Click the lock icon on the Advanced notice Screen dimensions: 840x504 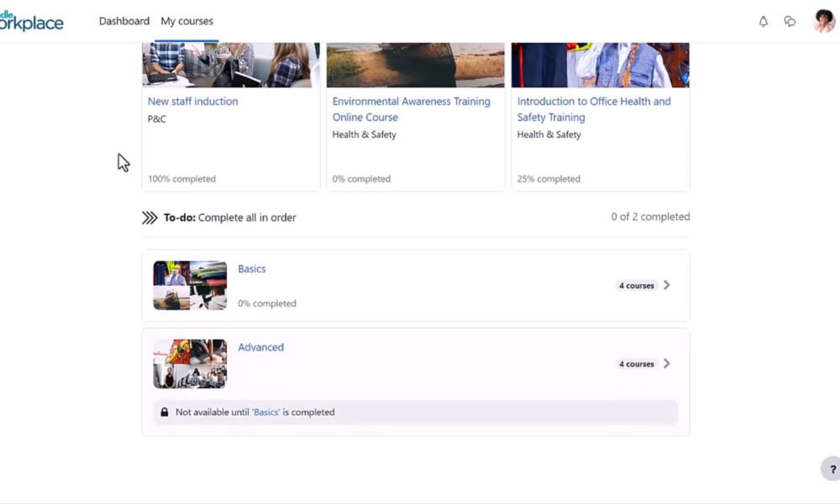(163, 412)
